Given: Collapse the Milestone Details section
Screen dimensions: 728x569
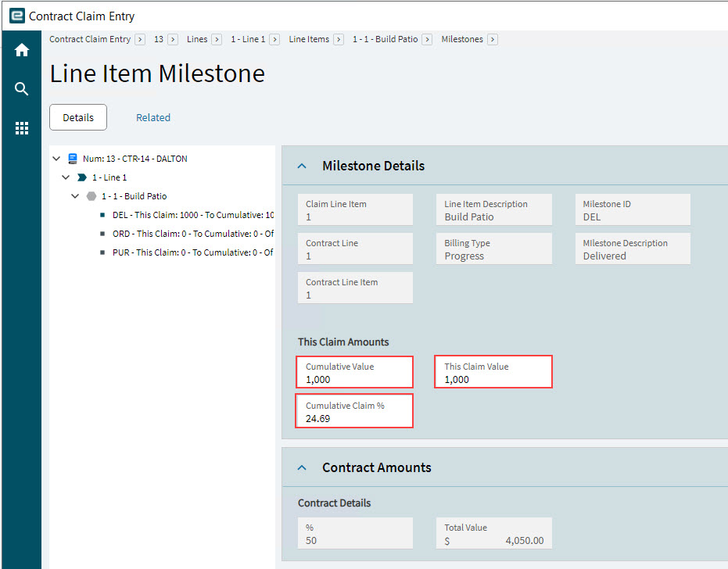Looking at the screenshot, I should point(302,166).
